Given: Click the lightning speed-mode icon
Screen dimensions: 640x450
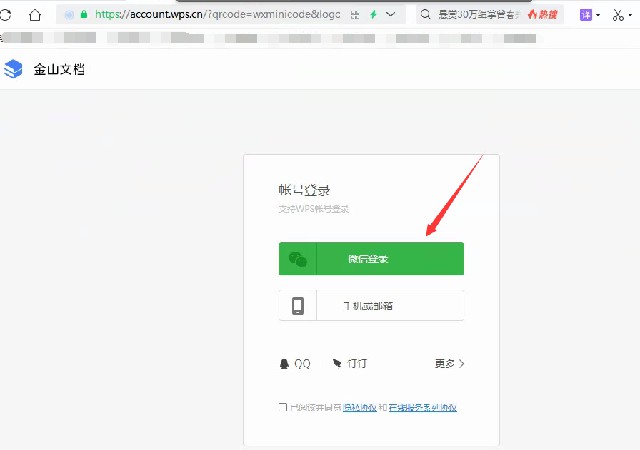Looking at the screenshot, I should [373, 15].
